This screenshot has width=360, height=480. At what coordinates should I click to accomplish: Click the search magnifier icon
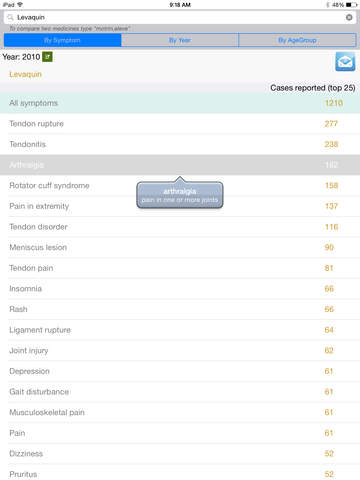[10, 17]
